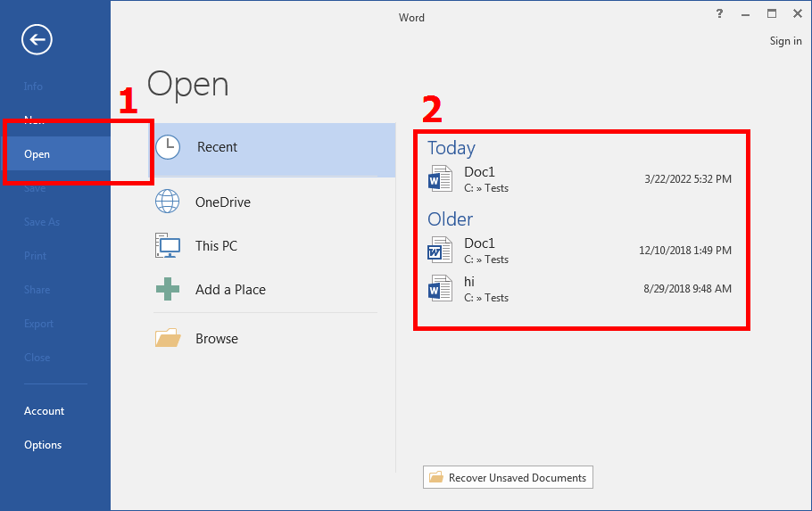The image size is (812, 511).
Task: Click the Add a Place plus icon
Action: point(168,290)
